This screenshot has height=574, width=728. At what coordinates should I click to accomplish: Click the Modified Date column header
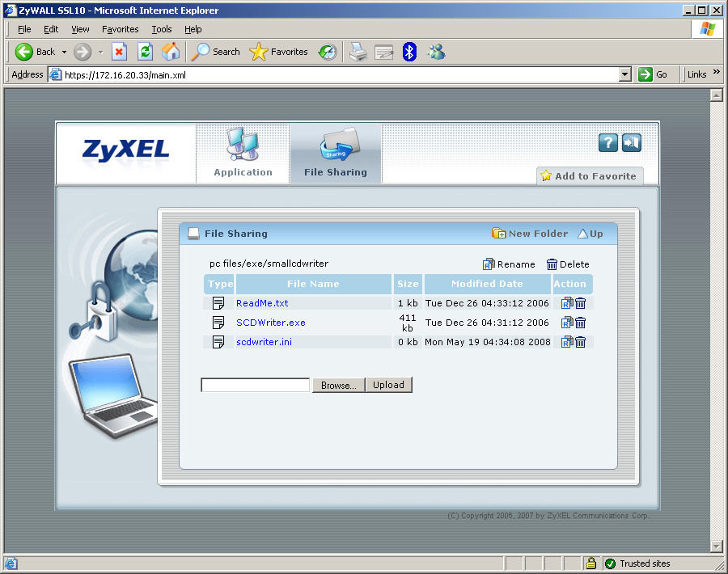point(488,284)
